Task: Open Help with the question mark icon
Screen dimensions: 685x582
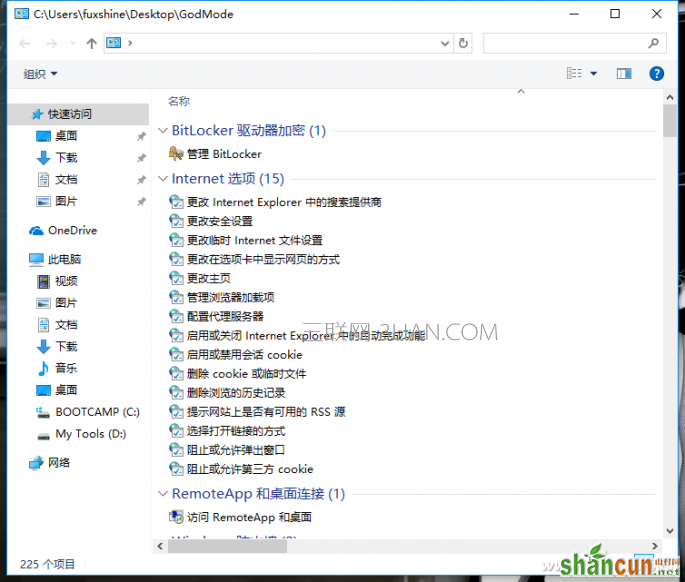Action: click(x=657, y=73)
